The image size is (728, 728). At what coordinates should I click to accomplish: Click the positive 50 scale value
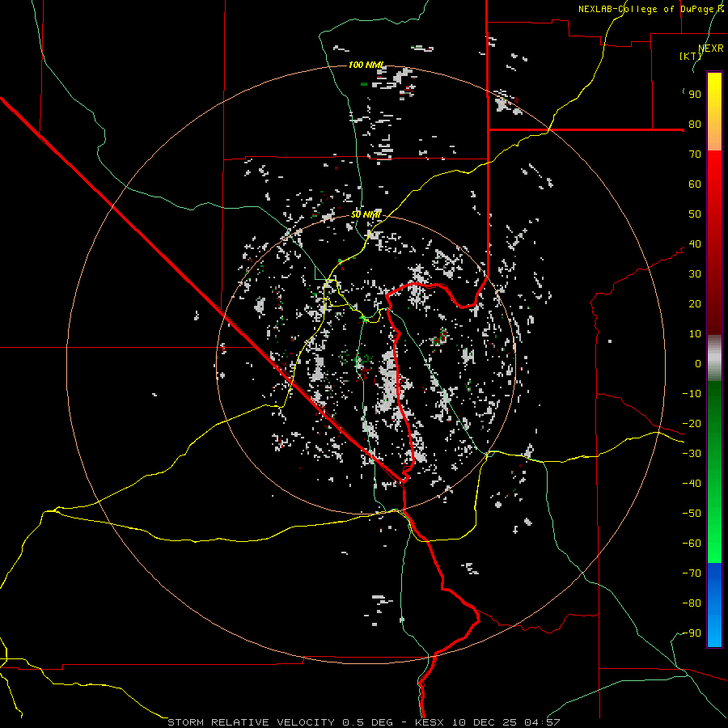(695, 214)
